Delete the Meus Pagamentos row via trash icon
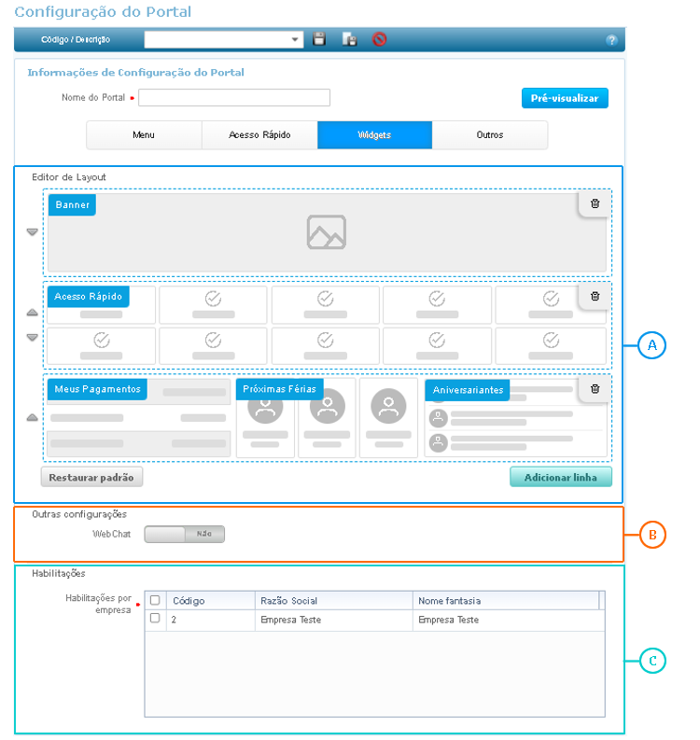This screenshot has height=740, width=700. coord(595,388)
